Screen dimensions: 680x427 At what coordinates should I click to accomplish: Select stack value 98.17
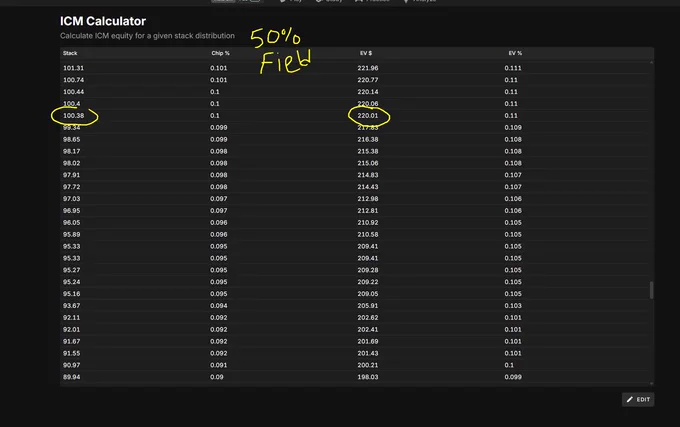pos(72,151)
